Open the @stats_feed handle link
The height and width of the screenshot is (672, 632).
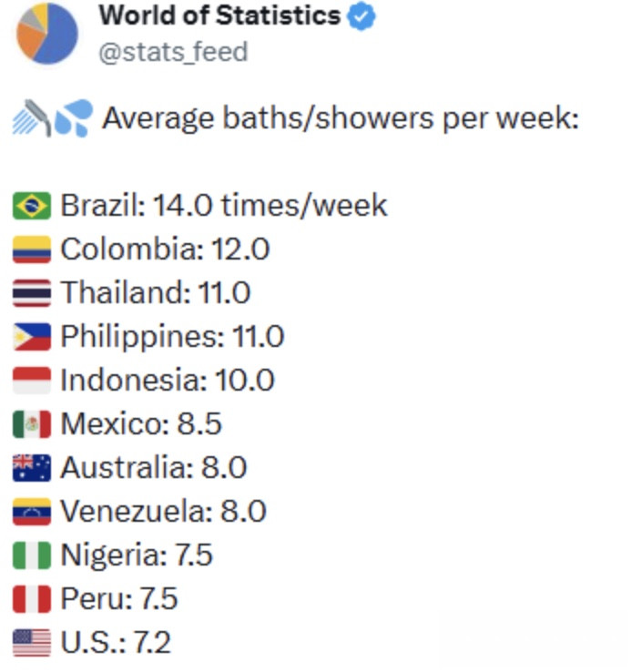click(173, 51)
